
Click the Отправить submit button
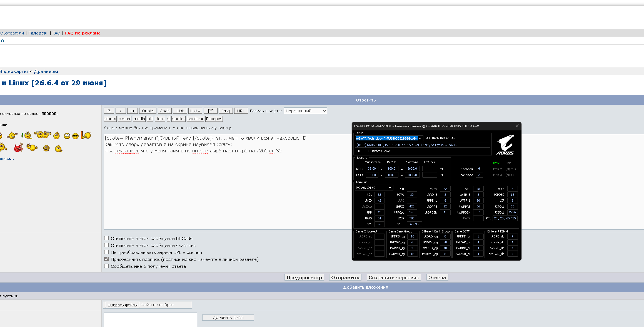345,278
